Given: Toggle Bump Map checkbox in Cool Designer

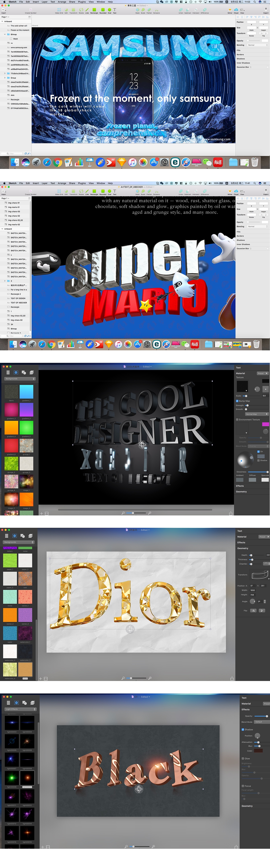Looking at the screenshot, I should click(237, 401).
